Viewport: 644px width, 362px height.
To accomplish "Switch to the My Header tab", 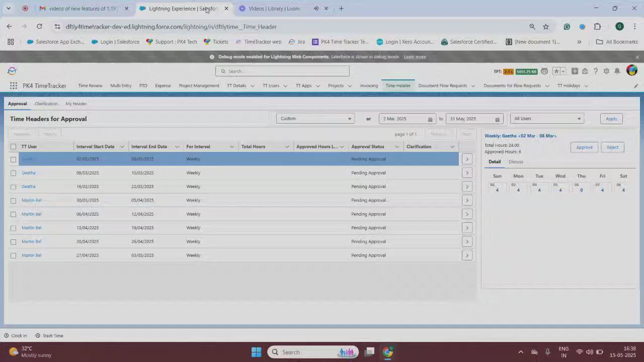I will click(76, 104).
